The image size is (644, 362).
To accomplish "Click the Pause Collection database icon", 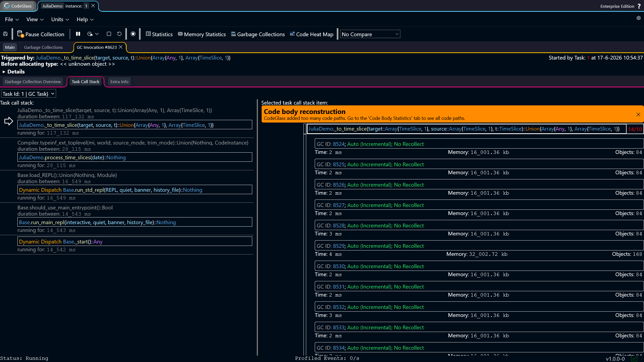I will [20, 34].
